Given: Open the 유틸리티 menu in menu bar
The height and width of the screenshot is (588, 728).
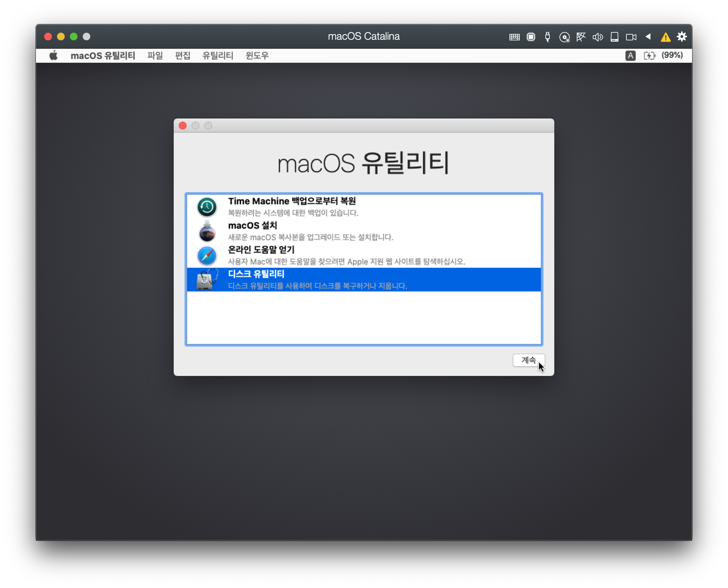Looking at the screenshot, I should click(218, 55).
